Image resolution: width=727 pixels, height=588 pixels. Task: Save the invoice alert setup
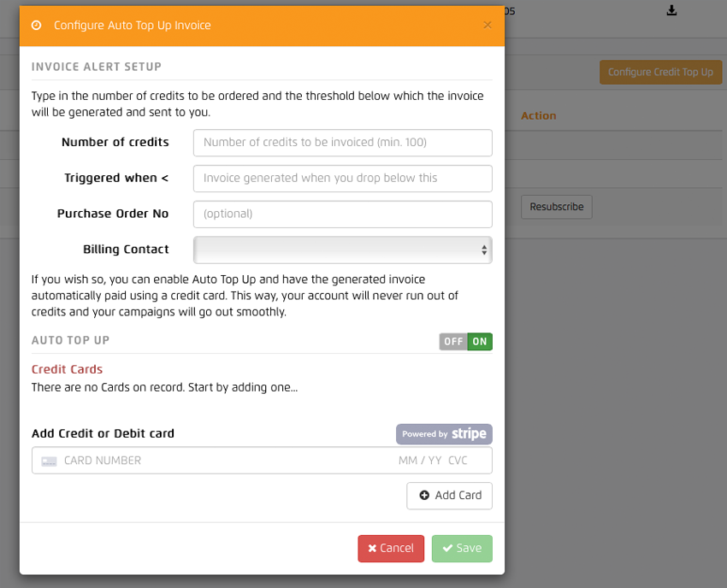point(462,549)
